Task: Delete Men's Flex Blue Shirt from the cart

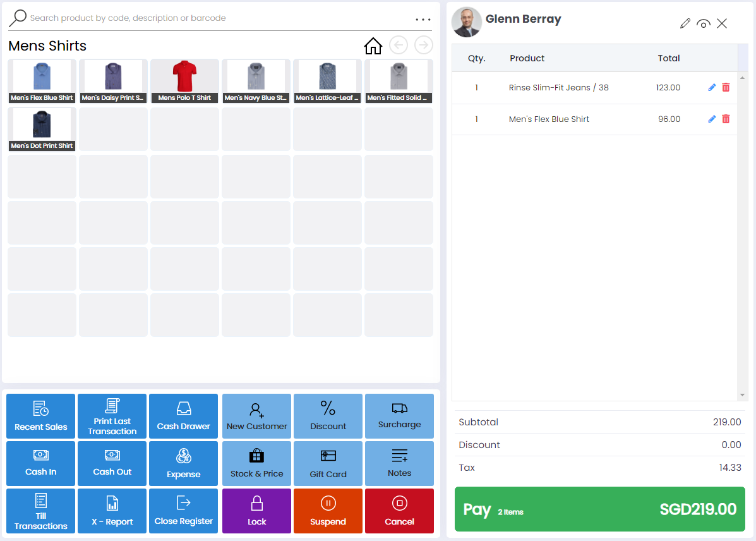Action: [726, 119]
